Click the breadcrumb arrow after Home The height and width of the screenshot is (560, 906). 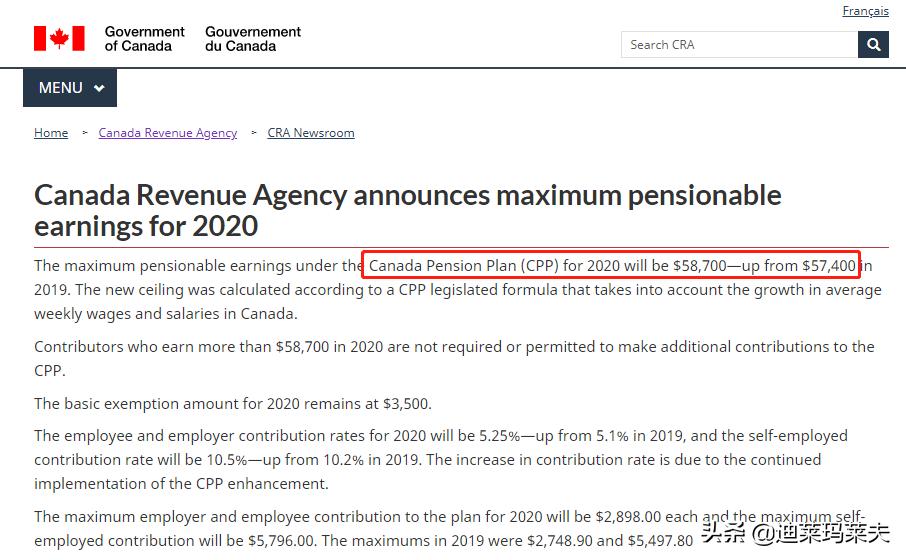(84, 133)
